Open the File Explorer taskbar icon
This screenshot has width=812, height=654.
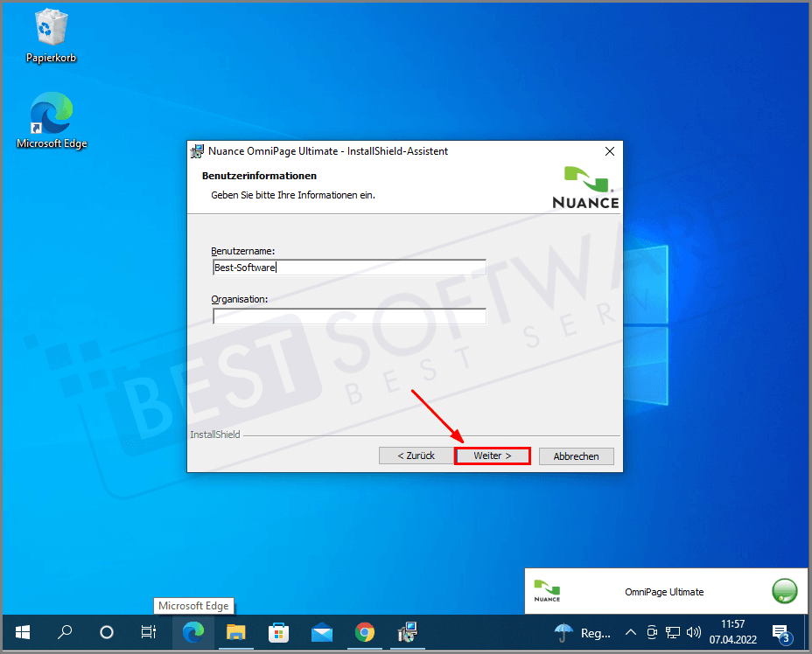(x=236, y=632)
